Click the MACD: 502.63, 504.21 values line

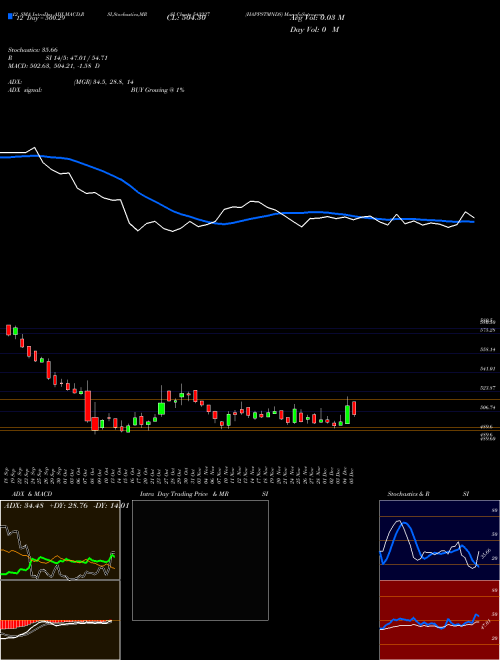pyautogui.click(x=54, y=66)
